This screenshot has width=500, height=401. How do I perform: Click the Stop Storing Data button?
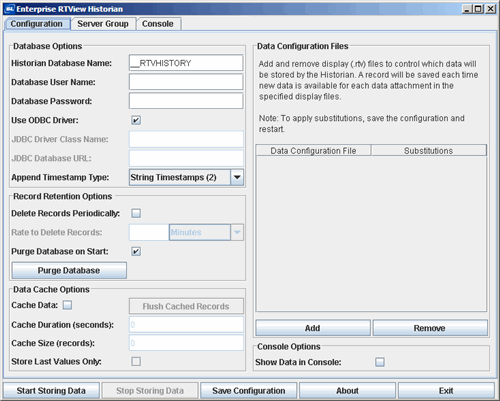pyautogui.click(x=150, y=391)
